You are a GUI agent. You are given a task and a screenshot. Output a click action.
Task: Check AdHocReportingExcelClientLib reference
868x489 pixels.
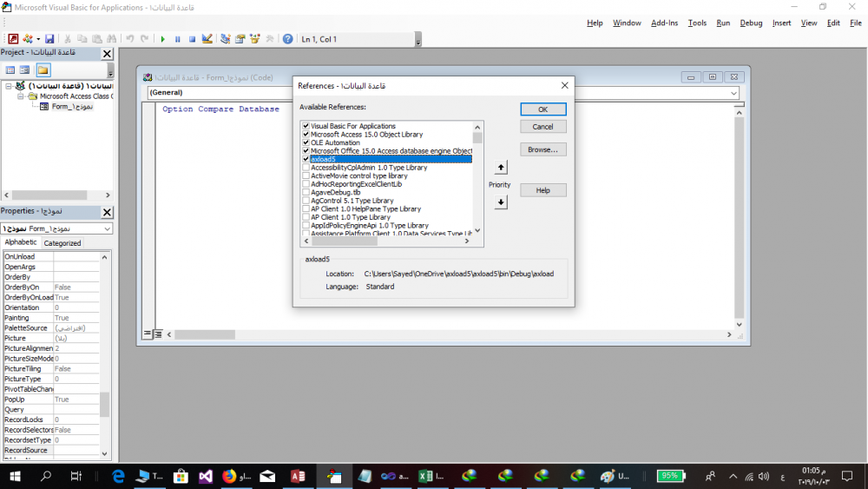306,184
